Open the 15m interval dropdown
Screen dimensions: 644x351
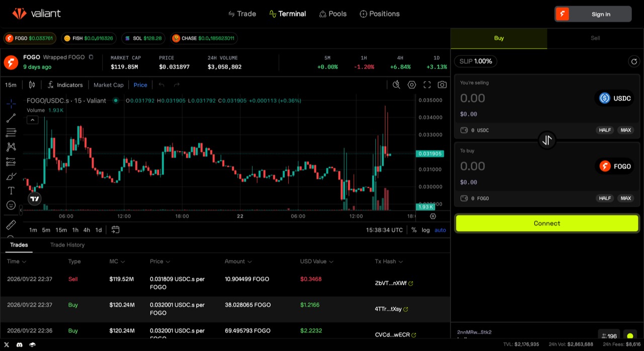pos(11,85)
